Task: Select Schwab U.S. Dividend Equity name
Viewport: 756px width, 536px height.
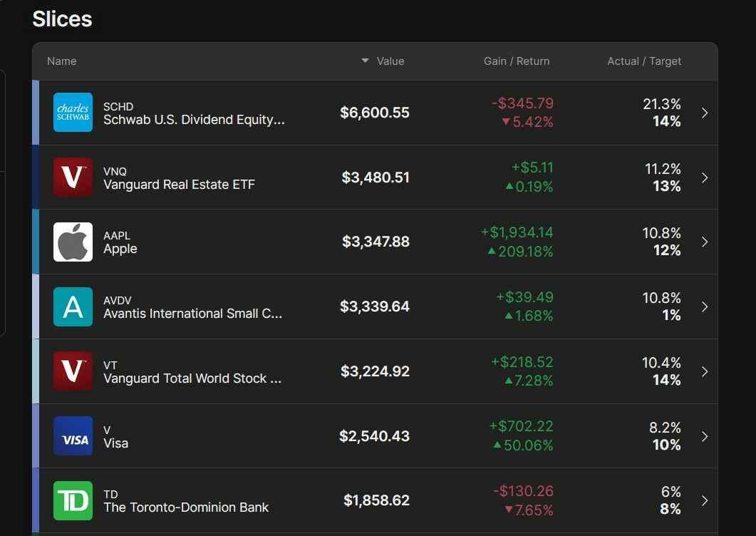Action: (194, 120)
